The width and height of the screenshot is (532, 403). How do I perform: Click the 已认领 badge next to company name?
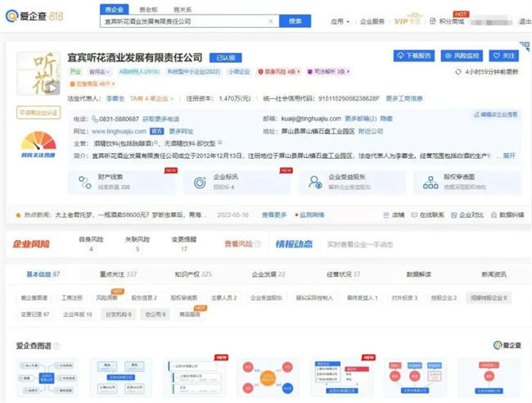[226, 57]
